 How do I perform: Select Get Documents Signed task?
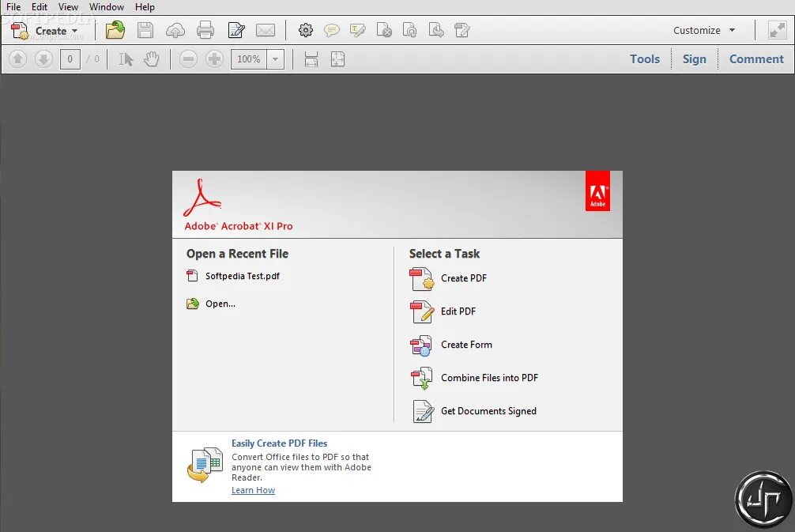coord(473,411)
